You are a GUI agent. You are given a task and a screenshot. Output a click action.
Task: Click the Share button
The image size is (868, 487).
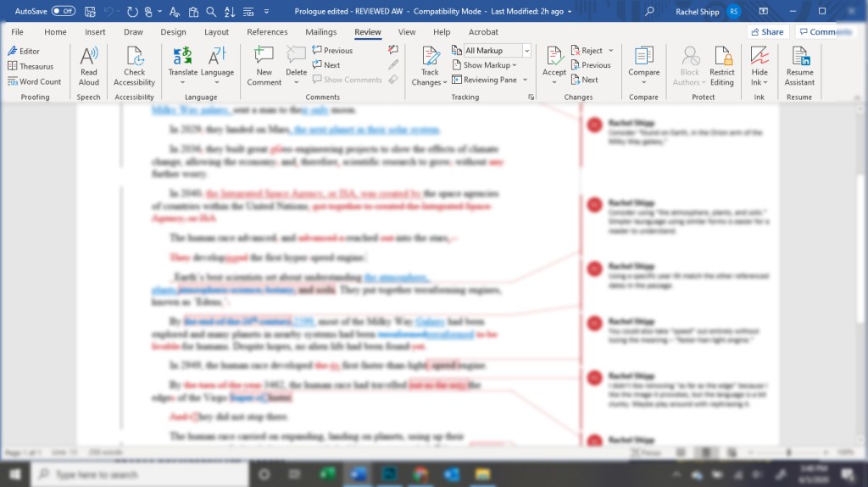click(x=767, y=32)
